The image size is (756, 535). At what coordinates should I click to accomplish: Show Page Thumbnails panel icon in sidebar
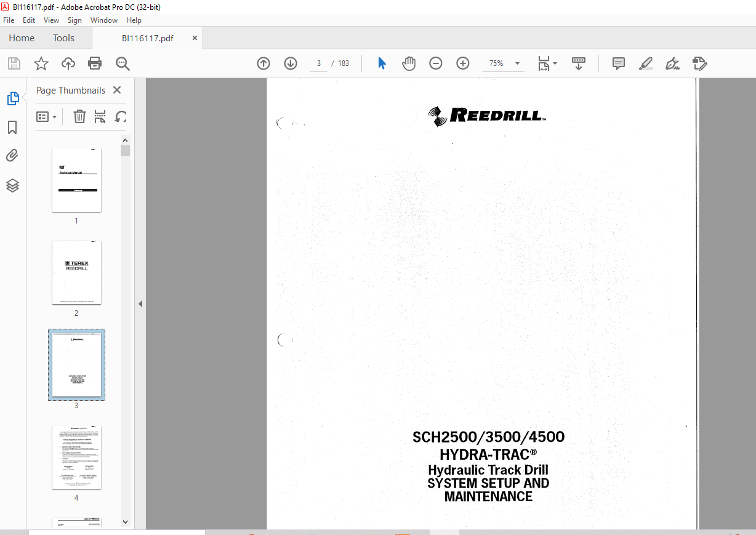point(13,99)
